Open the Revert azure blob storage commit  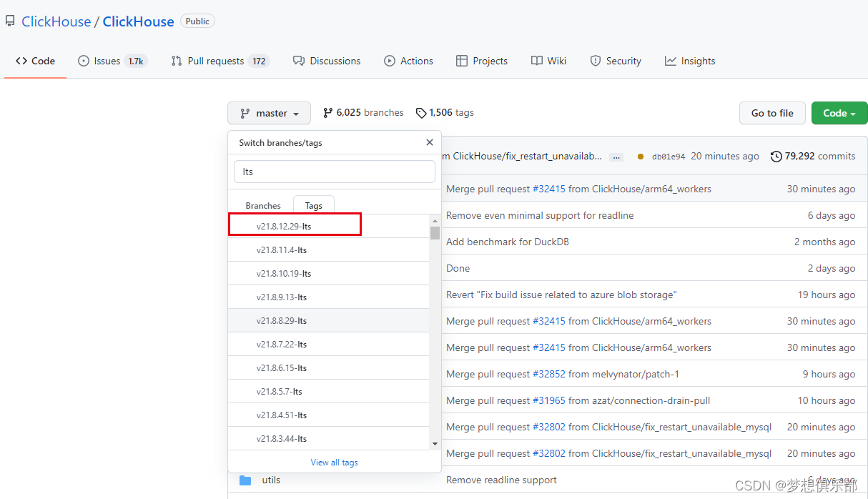[x=561, y=295]
